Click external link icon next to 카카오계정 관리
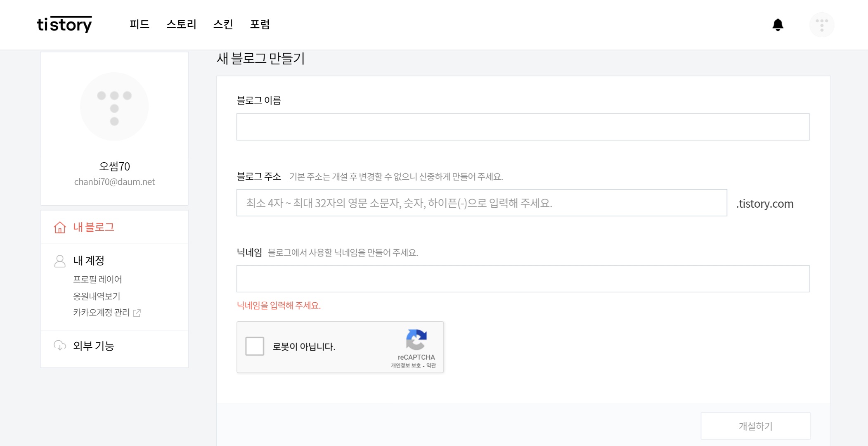 tap(137, 313)
